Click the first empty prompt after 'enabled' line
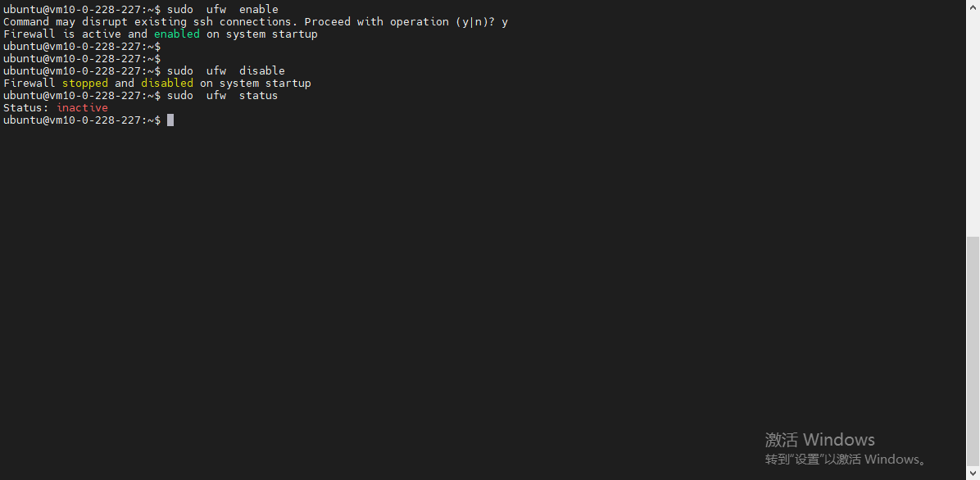 [x=82, y=47]
